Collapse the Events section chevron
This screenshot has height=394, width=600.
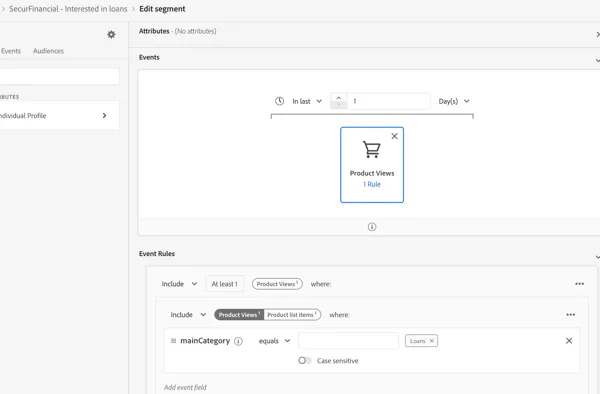[597, 60]
